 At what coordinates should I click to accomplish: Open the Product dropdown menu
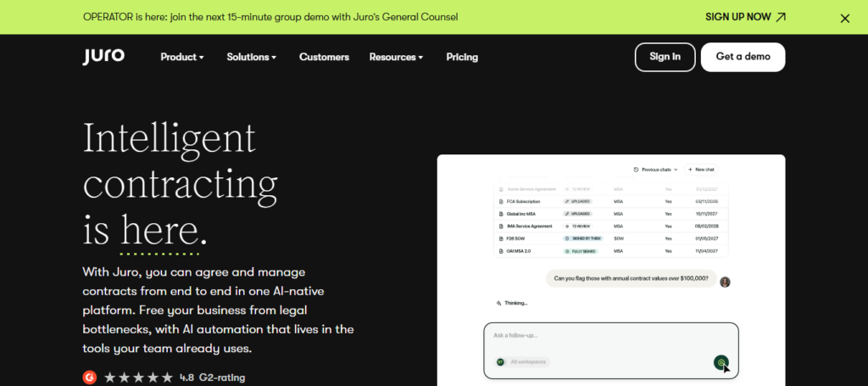point(182,57)
